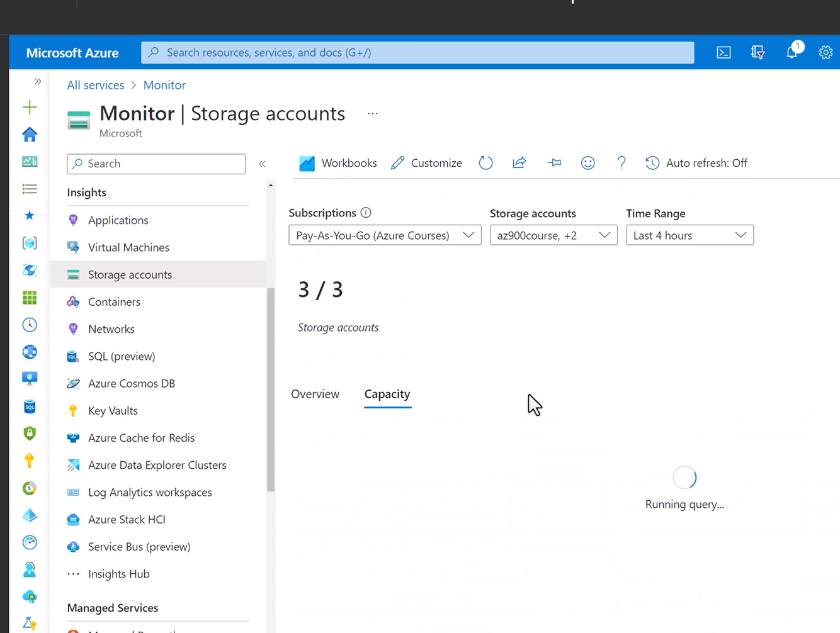Open the portal settings gear

click(x=826, y=53)
